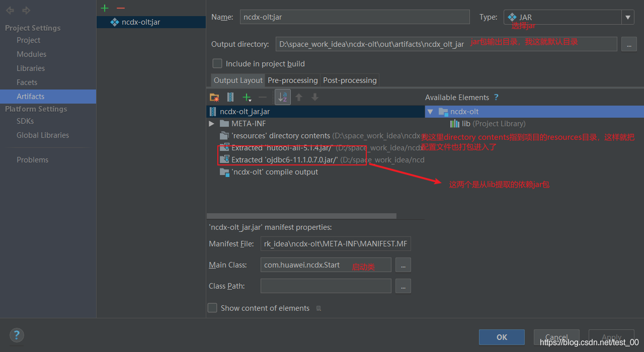Switch to the Output Layout tab
The image size is (644, 352).
click(x=238, y=80)
